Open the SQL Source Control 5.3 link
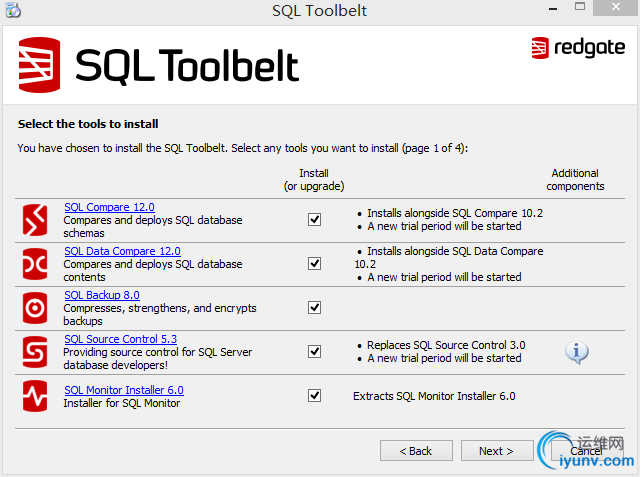The height and width of the screenshot is (477, 640). [x=120, y=339]
